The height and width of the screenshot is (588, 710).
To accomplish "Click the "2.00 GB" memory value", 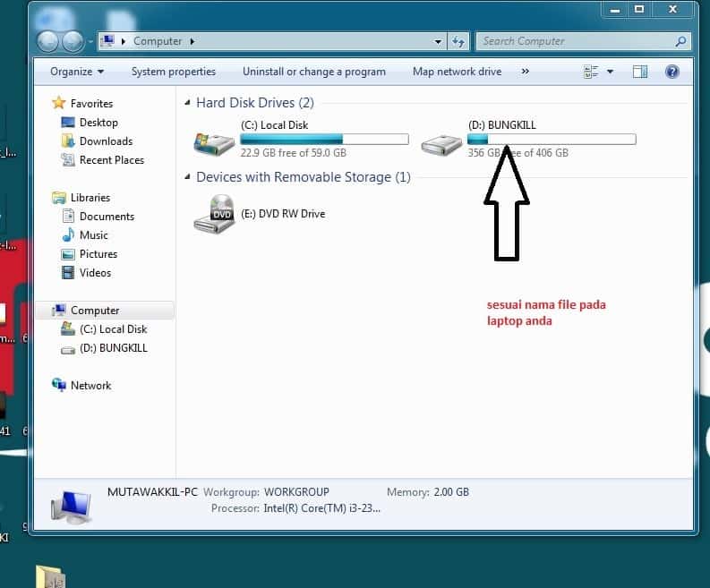I will pyautogui.click(x=451, y=492).
